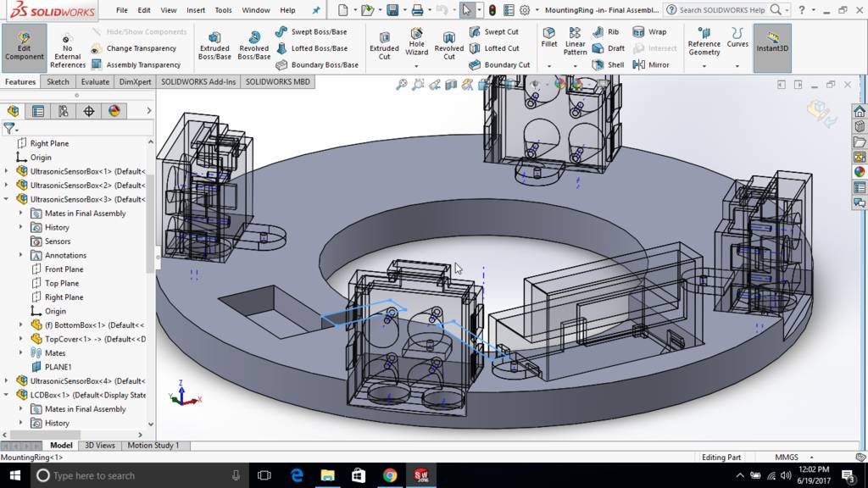This screenshot has height=488, width=868.
Task: Click the Save toolbar icon
Action: coord(392,10)
